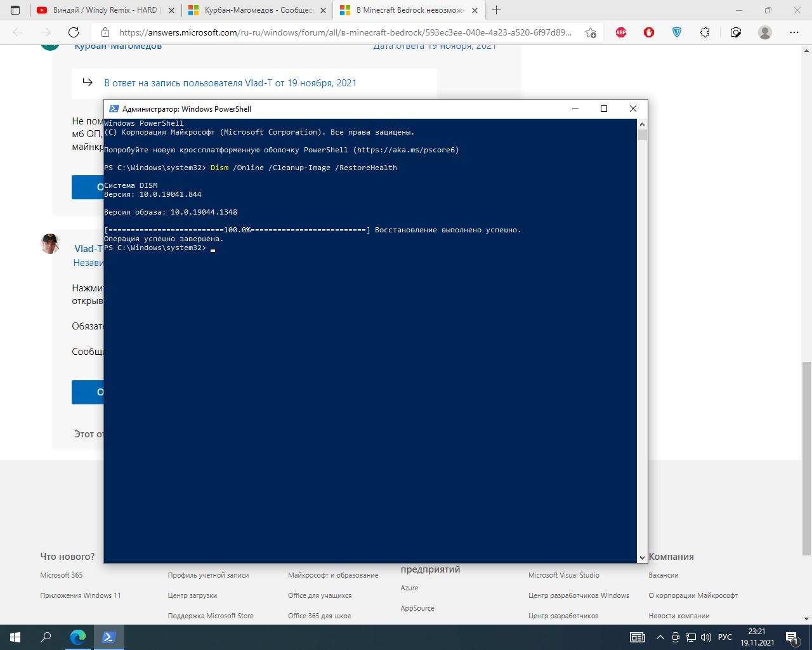812x650 pixels.
Task: Switch to the Виндяй / Windy Remix YouTube tab
Action: (x=105, y=10)
